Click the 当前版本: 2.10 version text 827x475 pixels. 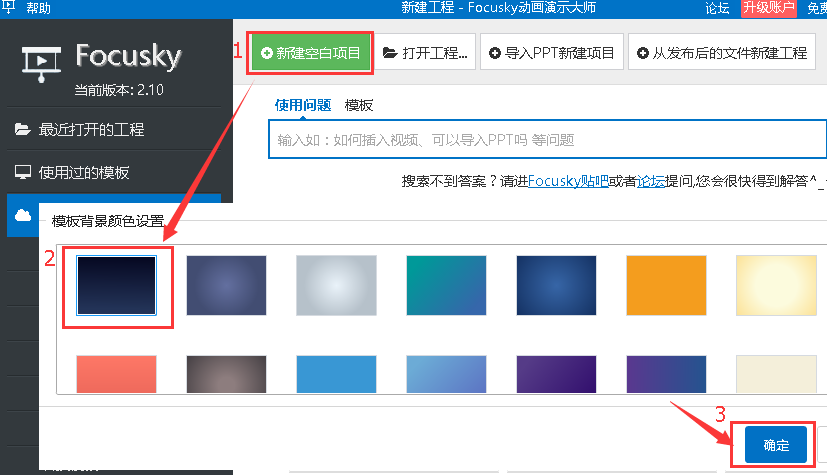119,90
